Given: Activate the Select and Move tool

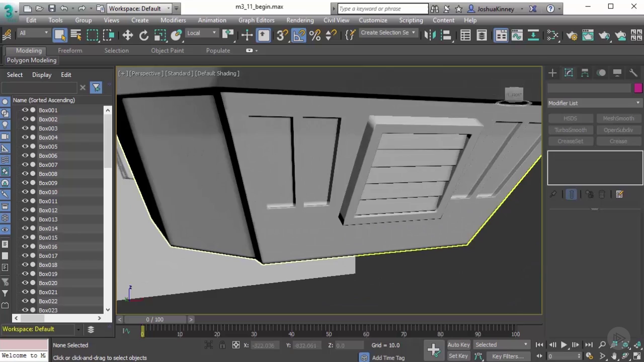Looking at the screenshot, I should 127,35.
